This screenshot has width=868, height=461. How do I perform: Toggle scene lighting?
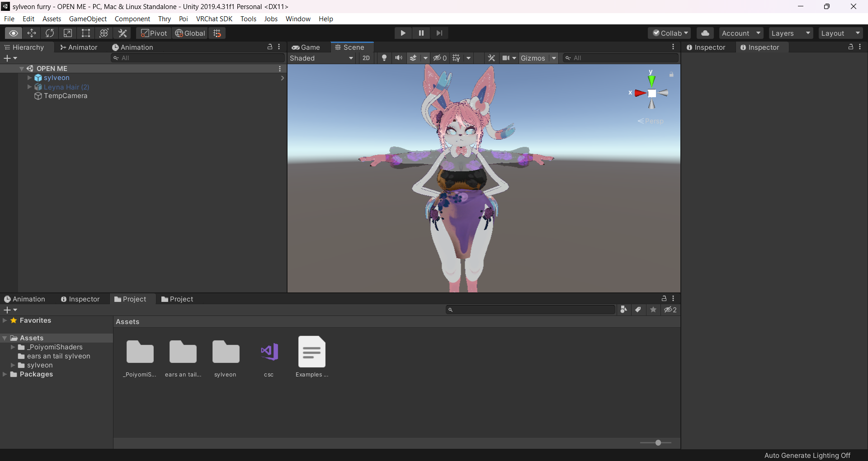pos(383,58)
